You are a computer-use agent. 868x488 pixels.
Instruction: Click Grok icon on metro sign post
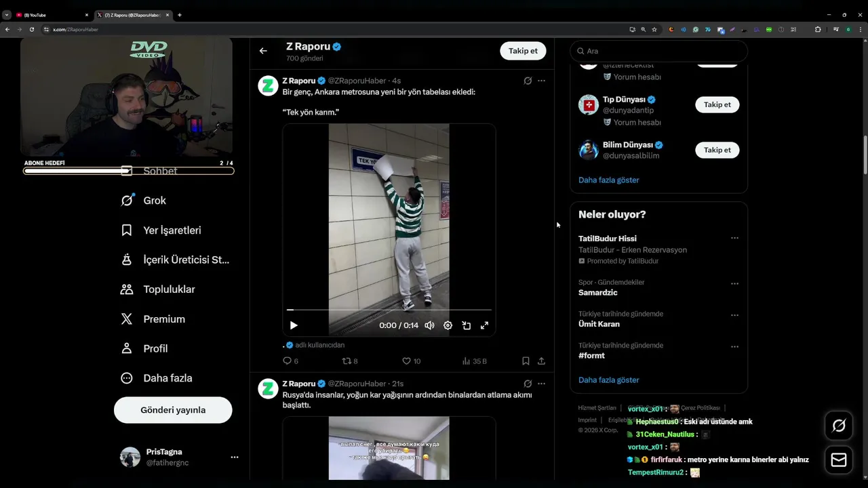click(x=528, y=81)
